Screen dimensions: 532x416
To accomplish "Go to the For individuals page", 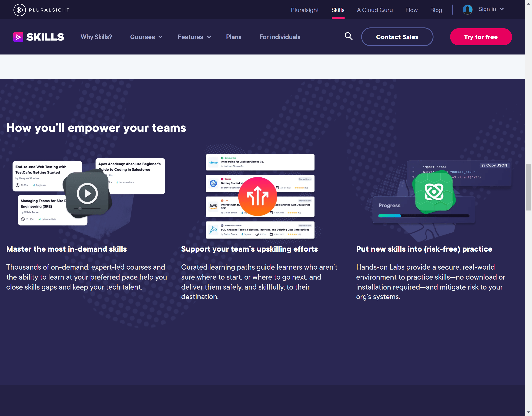I will click(x=280, y=37).
